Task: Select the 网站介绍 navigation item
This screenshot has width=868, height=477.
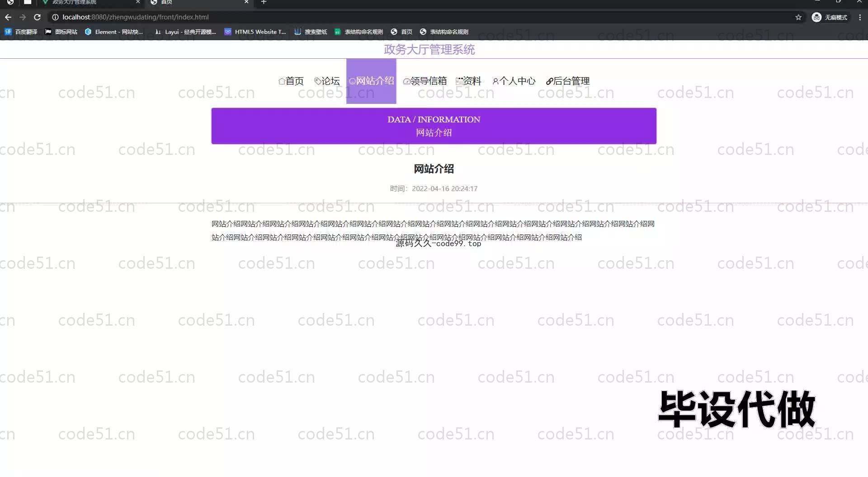Action: (x=371, y=81)
